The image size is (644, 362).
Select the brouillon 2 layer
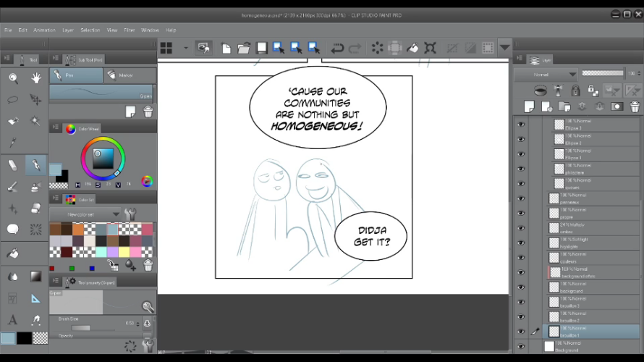point(592,317)
